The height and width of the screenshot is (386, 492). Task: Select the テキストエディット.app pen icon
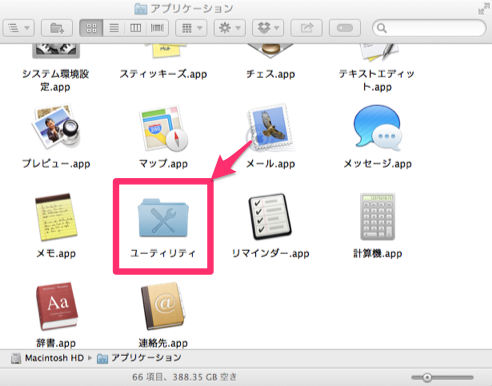(x=379, y=53)
